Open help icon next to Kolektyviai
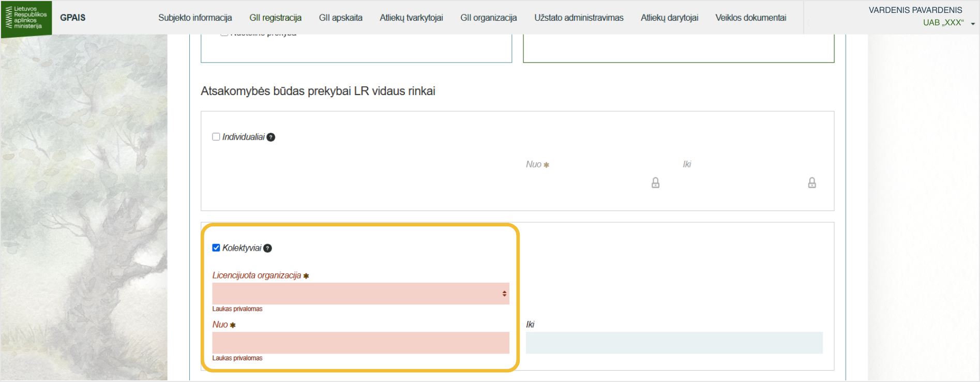 (x=268, y=248)
